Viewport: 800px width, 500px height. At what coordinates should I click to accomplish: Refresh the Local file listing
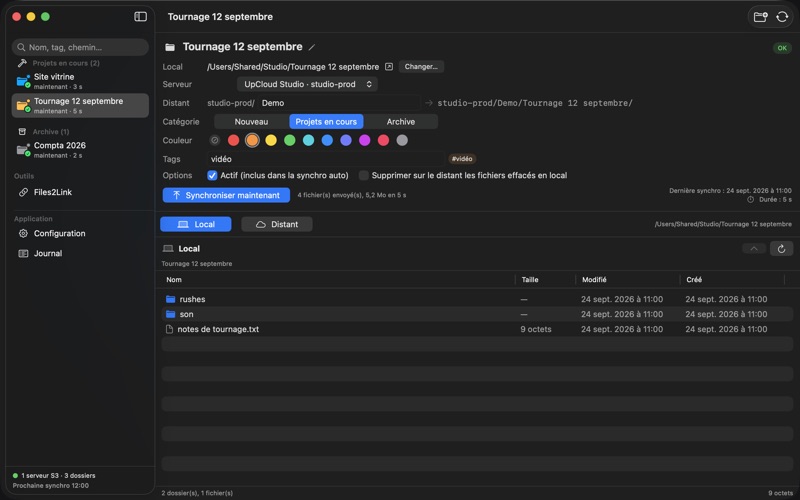(781, 249)
